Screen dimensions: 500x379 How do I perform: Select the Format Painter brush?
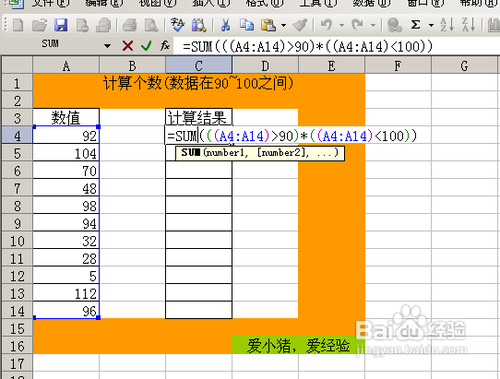click(x=300, y=25)
